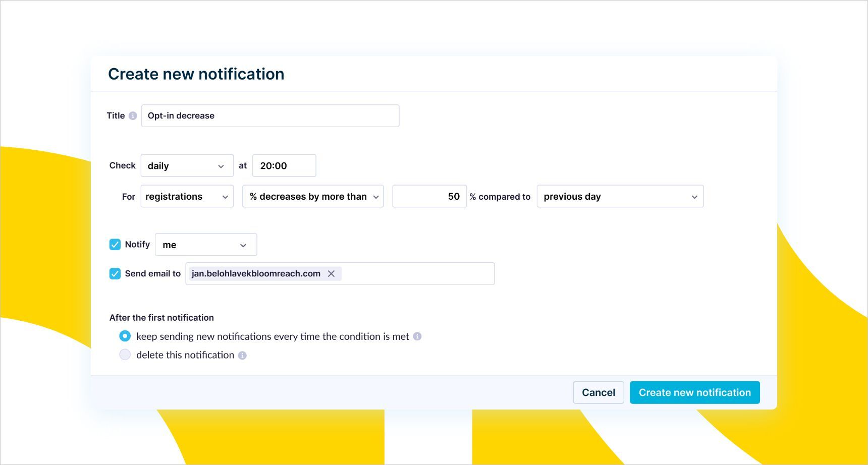The width and height of the screenshot is (868, 465).
Task: Click info icon beside keep sending option
Action: (x=417, y=336)
